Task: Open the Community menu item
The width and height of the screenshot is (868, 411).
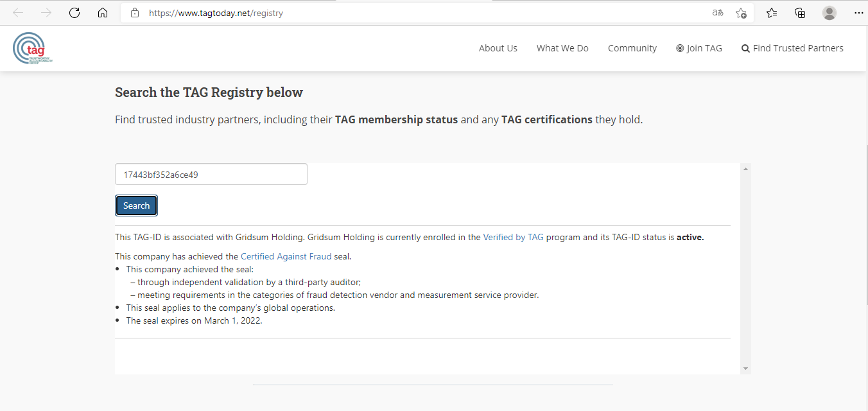Action: [x=632, y=48]
